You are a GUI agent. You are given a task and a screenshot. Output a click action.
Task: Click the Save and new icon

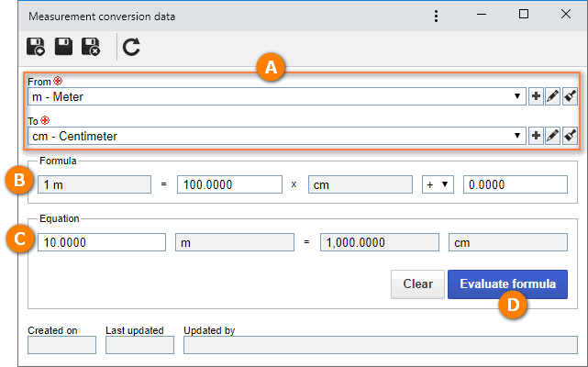coord(36,47)
